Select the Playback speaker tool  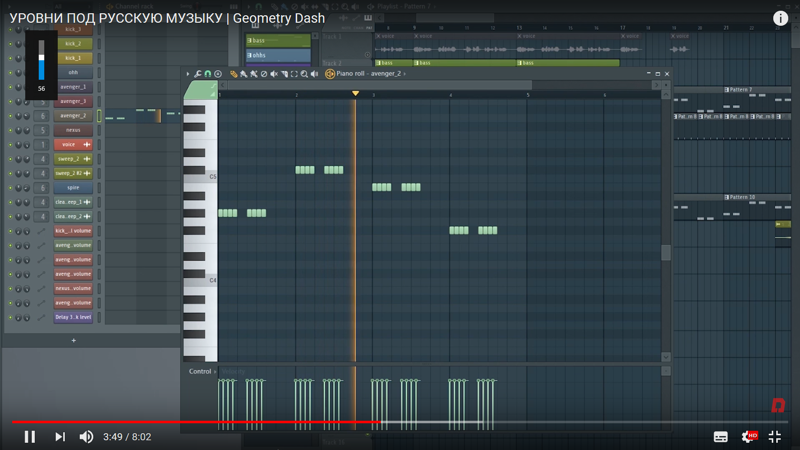[x=314, y=74]
